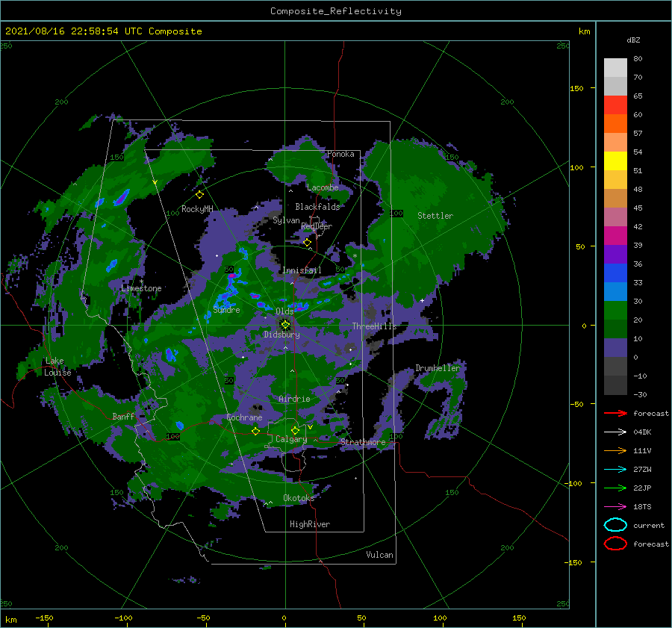Click the Stettler label on the map
The width and height of the screenshot is (672, 628).
point(435,216)
